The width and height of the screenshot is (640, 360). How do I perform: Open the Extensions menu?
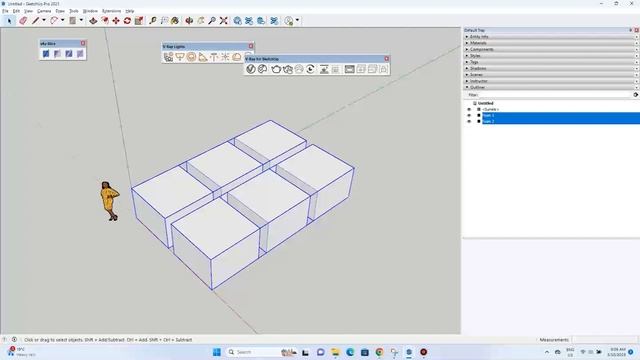[111, 11]
